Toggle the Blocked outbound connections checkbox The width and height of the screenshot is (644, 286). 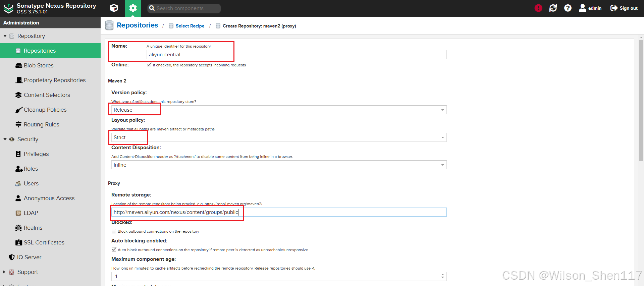pyautogui.click(x=114, y=231)
